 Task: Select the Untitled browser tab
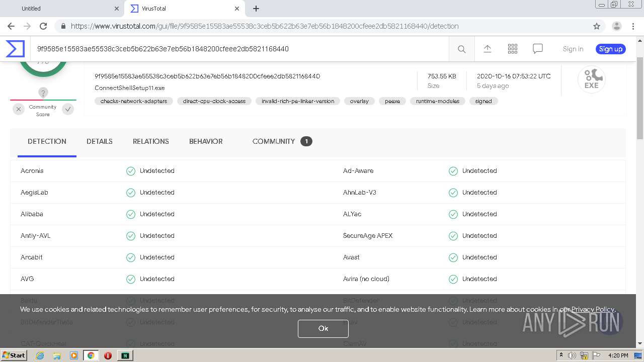62,9
